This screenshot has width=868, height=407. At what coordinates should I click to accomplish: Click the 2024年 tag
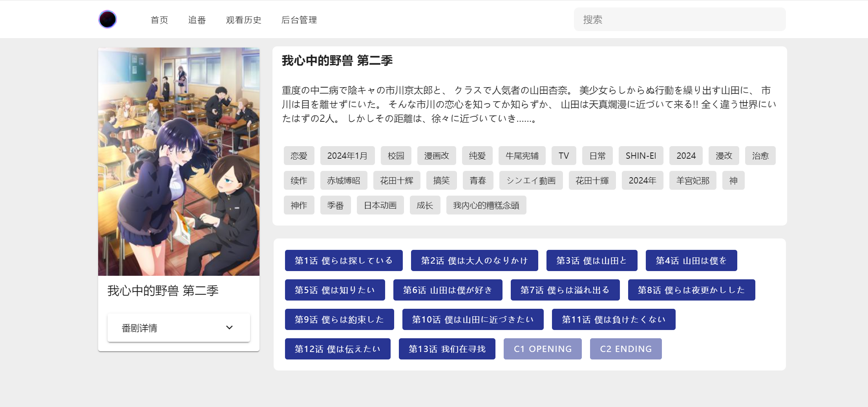(643, 180)
